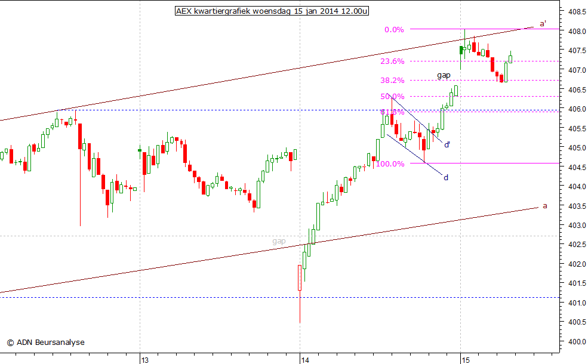
Task: Click the a' upper channel line label
Action: [x=543, y=24]
